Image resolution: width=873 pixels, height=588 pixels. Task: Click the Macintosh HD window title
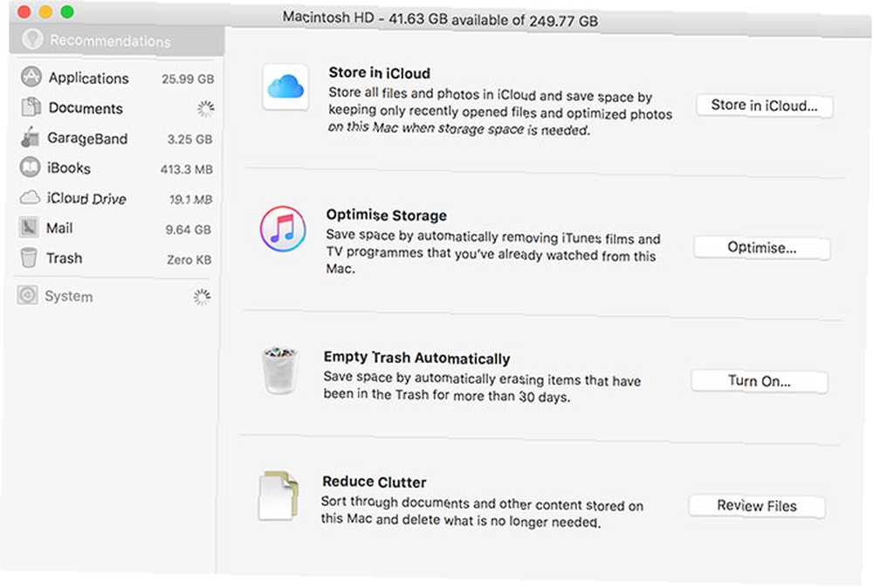coord(440,19)
